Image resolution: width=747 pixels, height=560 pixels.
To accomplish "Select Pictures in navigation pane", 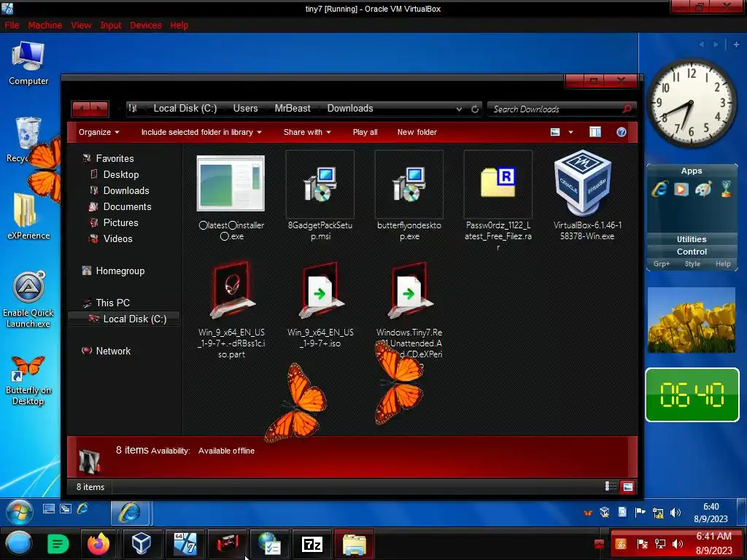I will point(120,223).
